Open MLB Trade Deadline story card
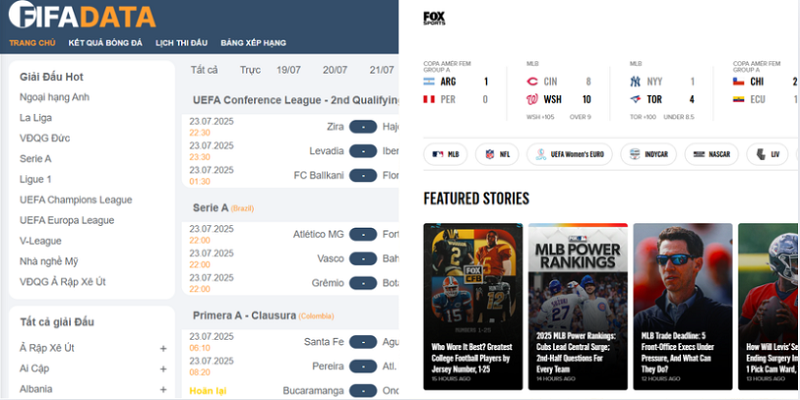The height and width of the screenshot is (400, 800). (x=683, y=307)
